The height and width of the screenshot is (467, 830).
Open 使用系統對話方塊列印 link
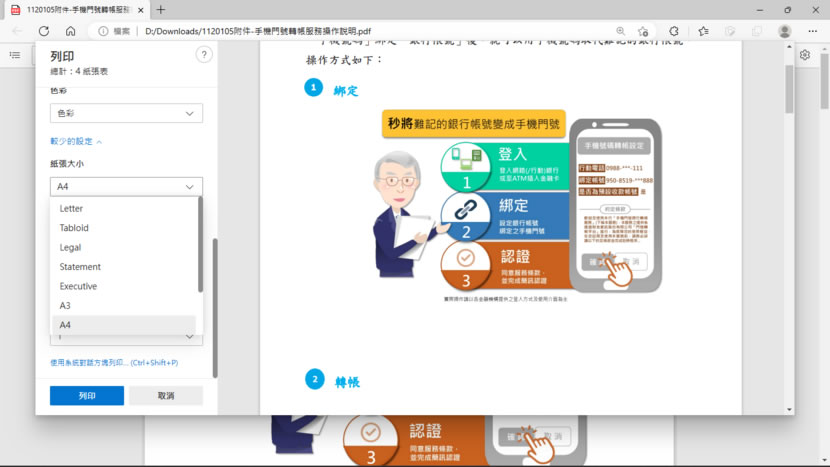coord(113,362)
